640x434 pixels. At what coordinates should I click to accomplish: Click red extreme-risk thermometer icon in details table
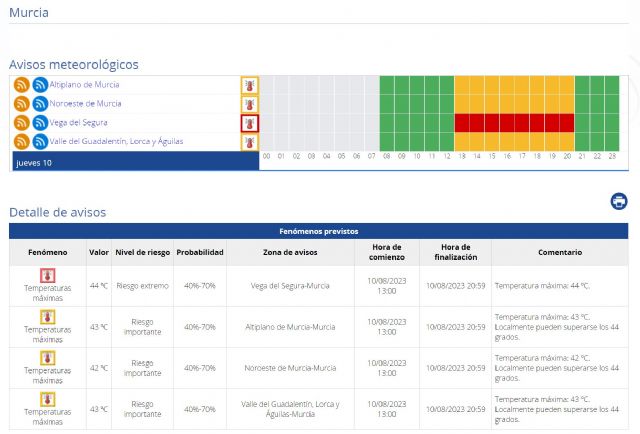pos(47,275)
